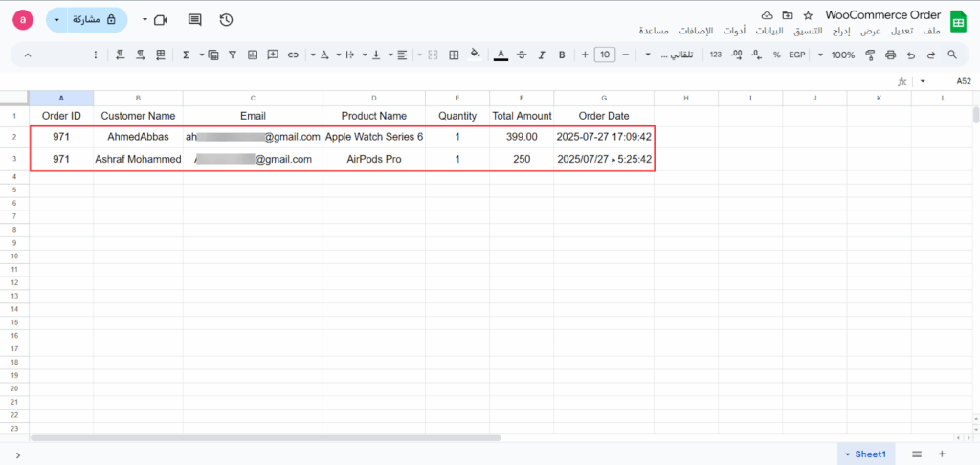Screen dimensions: 980x465
Task: Open the name box dropdown arrow
Action: (923, 82)
